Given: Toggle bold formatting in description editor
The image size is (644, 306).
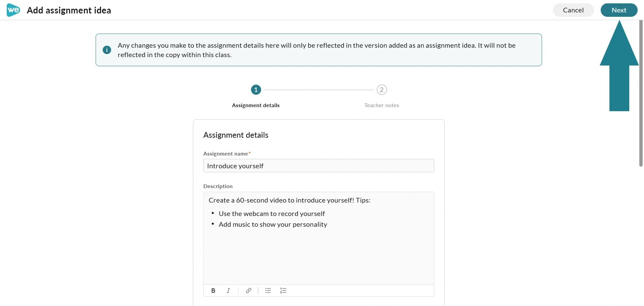Looking at the screenshot, I should [213, 291].
